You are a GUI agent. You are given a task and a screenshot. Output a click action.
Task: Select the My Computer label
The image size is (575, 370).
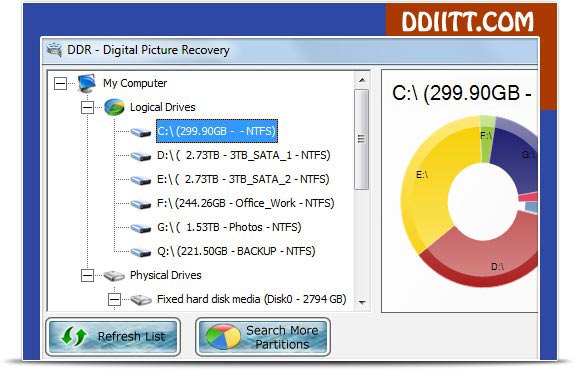coord(135,83)
